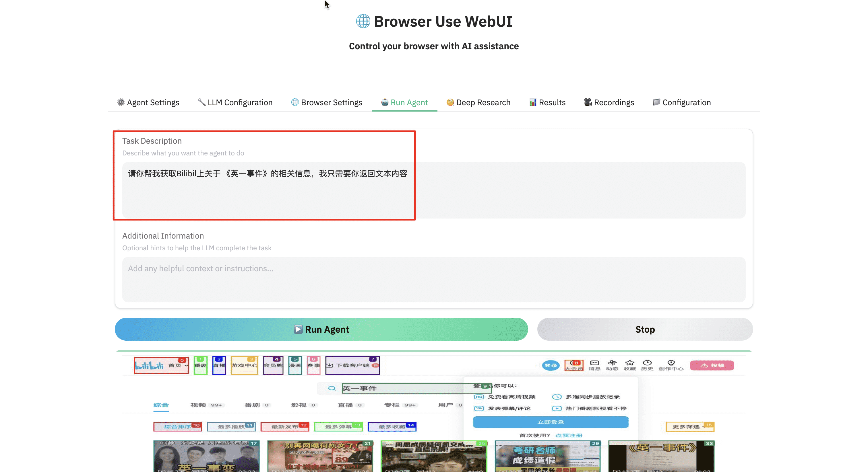Sort results by 最新发布

pos(285,427)
